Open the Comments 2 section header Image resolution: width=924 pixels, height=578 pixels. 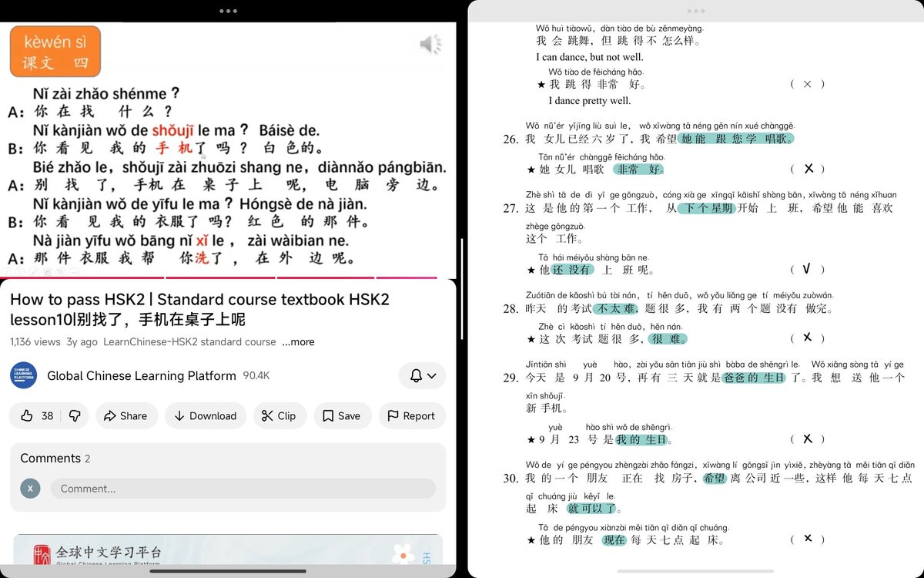click(x=55, y=459)
